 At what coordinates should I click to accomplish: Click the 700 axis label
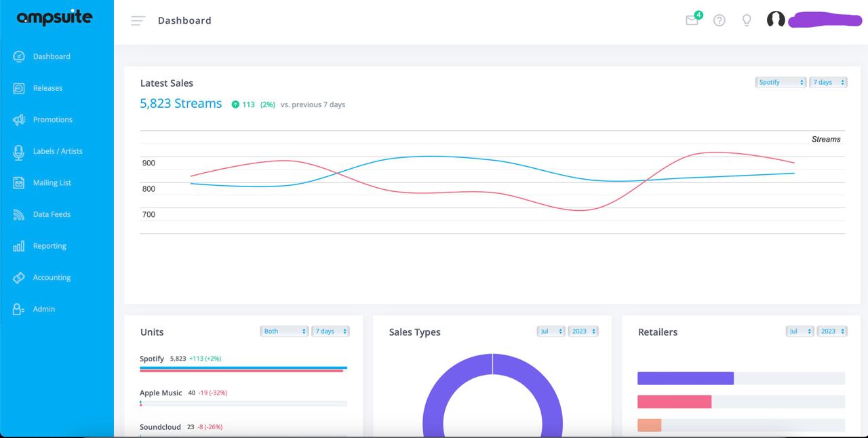[149, 214]
